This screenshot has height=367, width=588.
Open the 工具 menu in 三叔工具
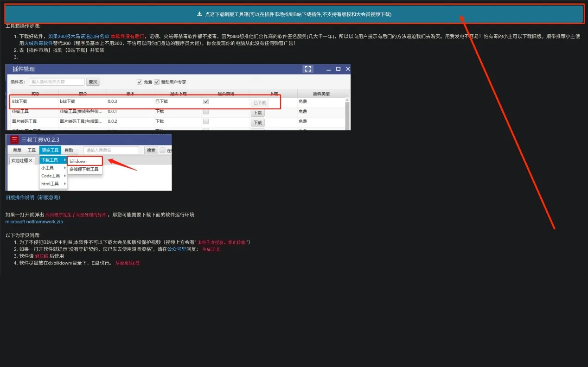coord(32,150)
